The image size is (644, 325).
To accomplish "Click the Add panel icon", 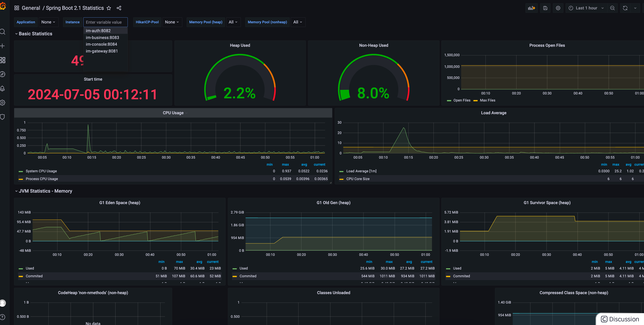I will point(531,8).
